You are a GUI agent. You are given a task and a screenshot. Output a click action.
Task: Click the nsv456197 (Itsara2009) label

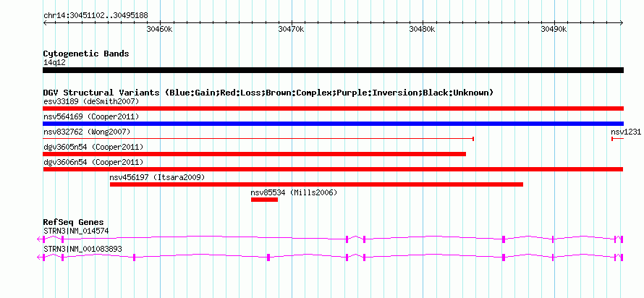click(x=157, y=177)
